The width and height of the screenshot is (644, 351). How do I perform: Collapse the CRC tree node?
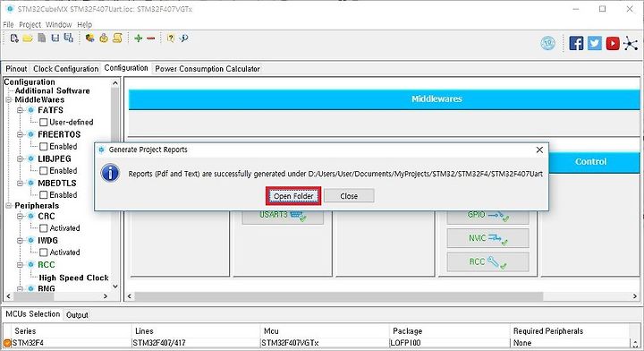(x=20, y=216)
